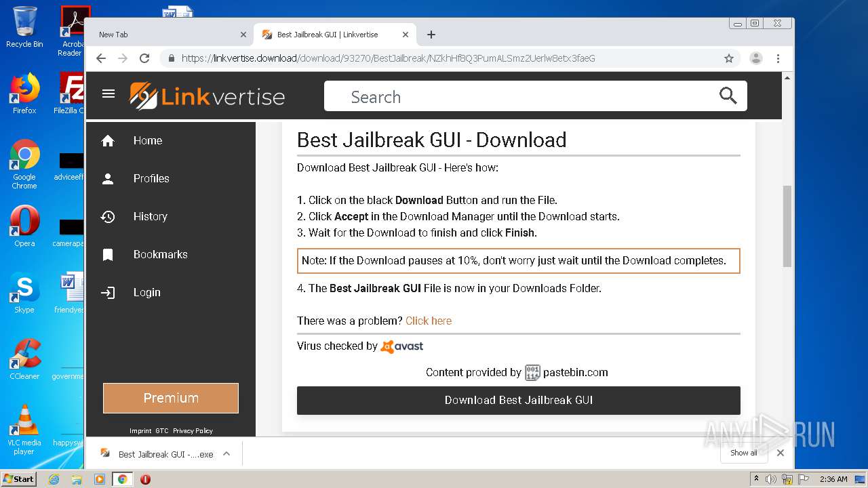868x488 pixels.
Task: Click the Linkvertise logo
Action: (x=207, y=96)
